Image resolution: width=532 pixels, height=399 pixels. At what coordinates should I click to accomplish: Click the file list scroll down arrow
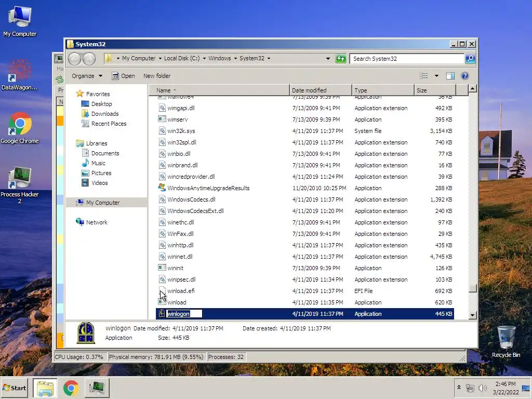(472, 315)
